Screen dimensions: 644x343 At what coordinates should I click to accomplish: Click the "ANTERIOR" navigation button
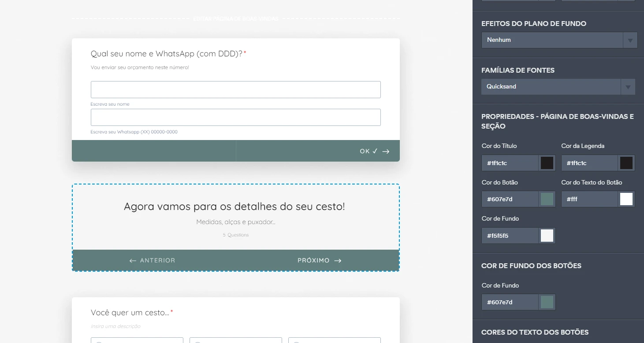point(152,260)
